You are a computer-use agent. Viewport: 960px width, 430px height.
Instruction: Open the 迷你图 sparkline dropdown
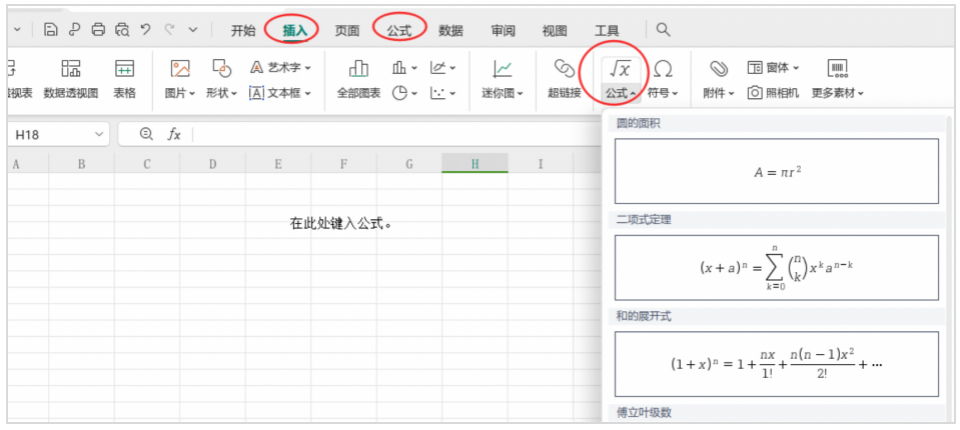click(x=503, y=80)
